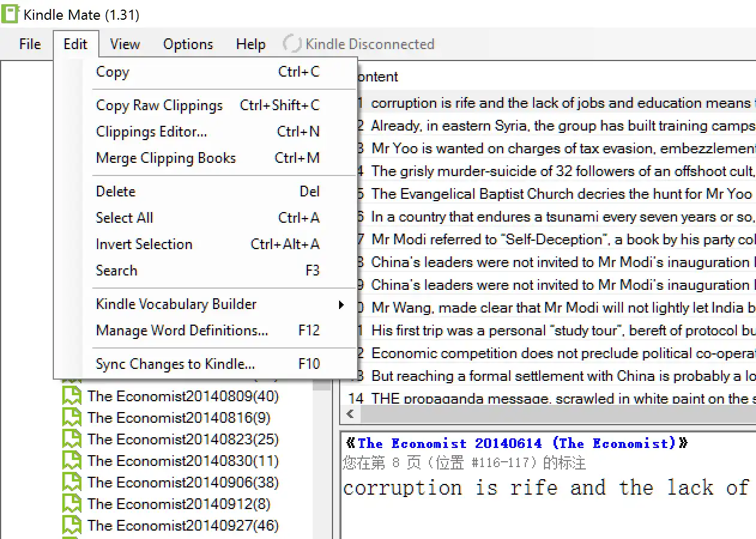The width and height of the screenshot is (756, 539).
Task: Choose Delete in the Edit menu
Action: click(208, 192)
